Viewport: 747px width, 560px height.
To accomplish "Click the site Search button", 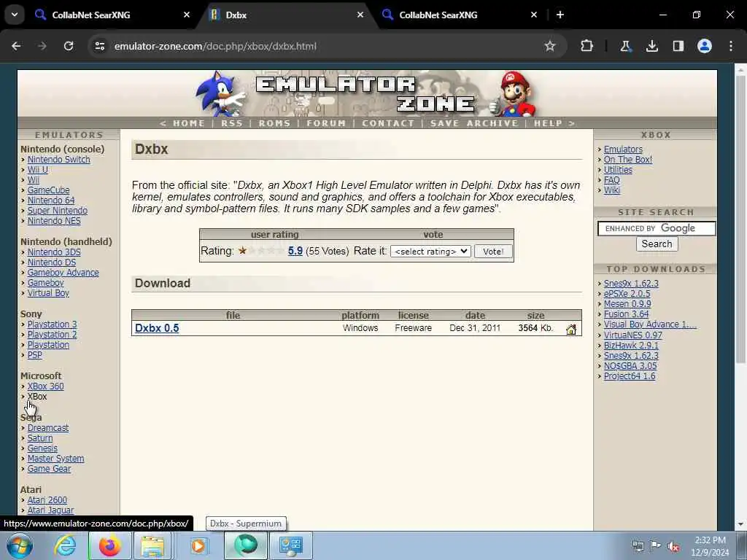I will pyautogui.click(x=657, y=244).
